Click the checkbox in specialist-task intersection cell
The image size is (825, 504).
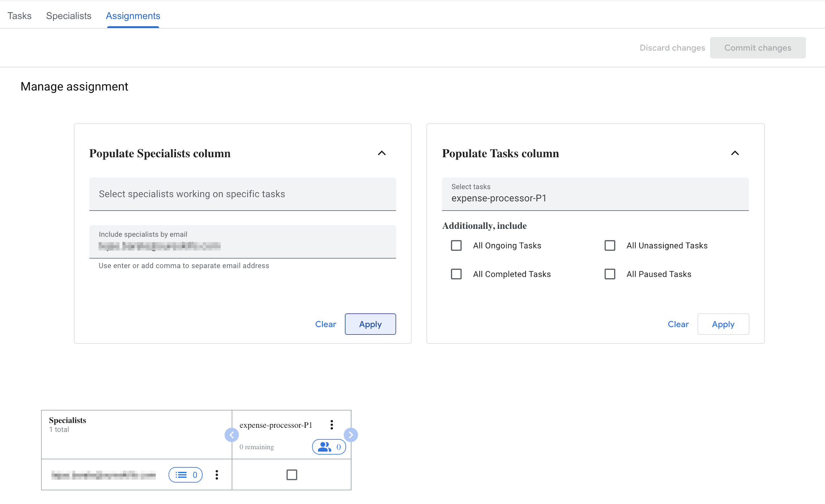pos(291,475)
